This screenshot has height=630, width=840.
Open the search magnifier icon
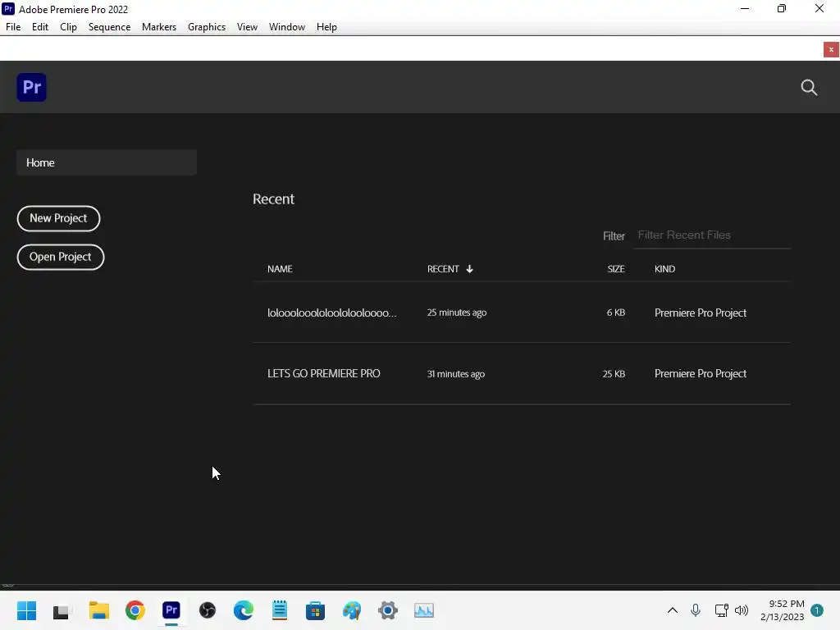[809, 87]
